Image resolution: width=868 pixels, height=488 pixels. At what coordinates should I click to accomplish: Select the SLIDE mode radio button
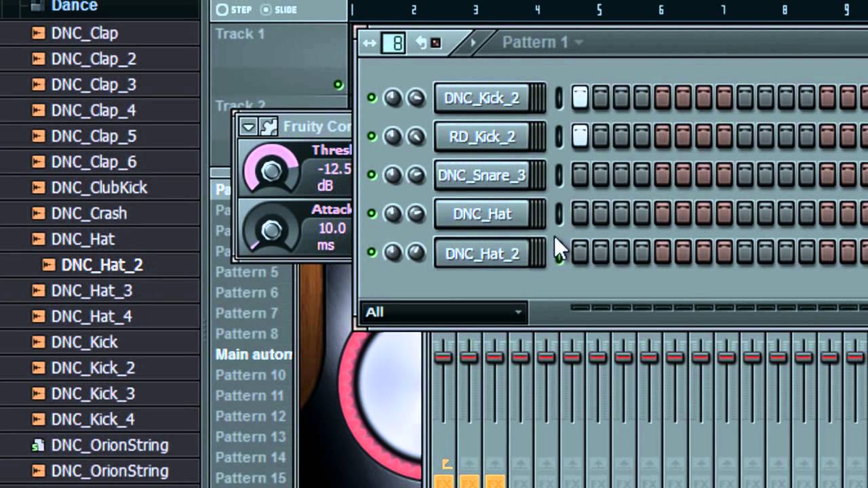point(266,9)
